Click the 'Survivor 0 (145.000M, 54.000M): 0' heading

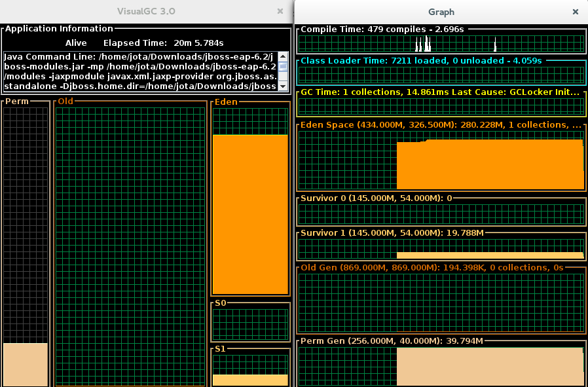coord(377,198)
